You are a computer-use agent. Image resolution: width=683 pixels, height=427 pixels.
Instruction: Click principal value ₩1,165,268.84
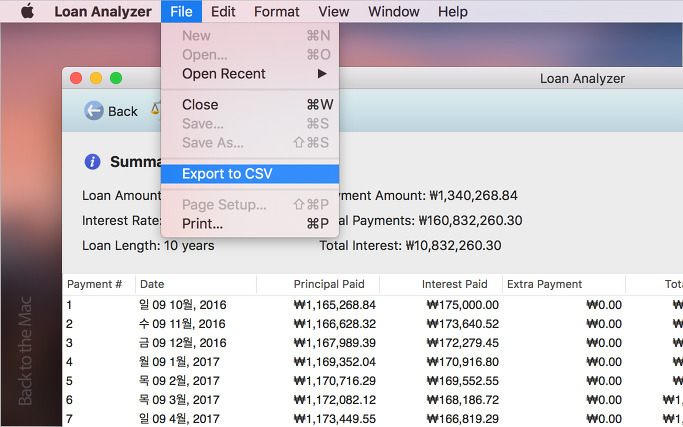pyautogui.click(x=335, y=305)
